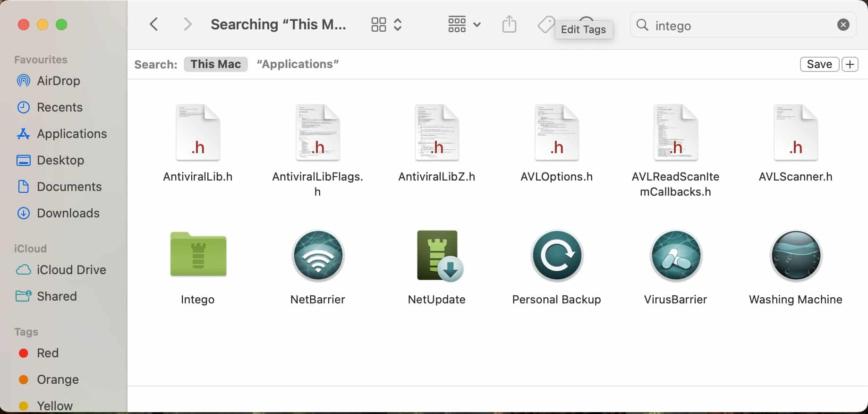Filter by the Red tag
Screen dimensions: 868x414
[38, 353]
